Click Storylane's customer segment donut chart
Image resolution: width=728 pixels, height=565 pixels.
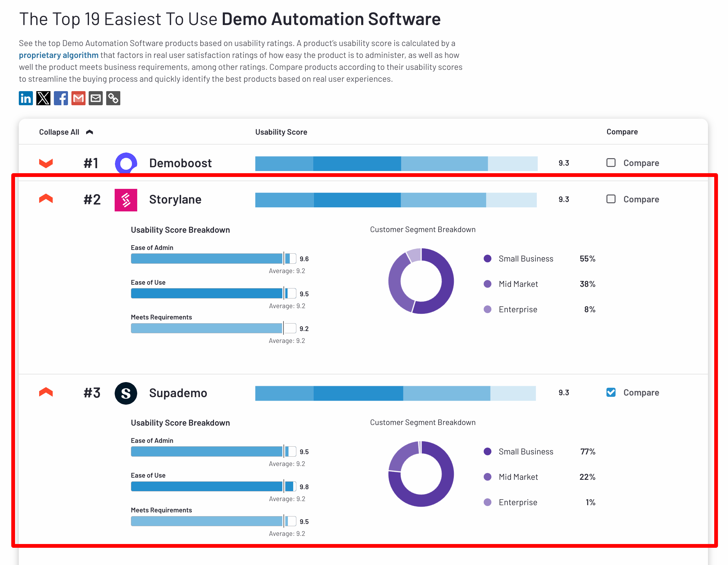421,281
